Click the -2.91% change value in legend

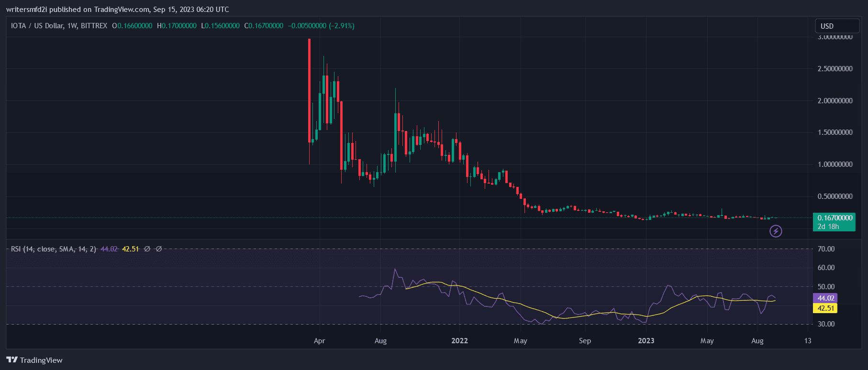pos(342,26)
